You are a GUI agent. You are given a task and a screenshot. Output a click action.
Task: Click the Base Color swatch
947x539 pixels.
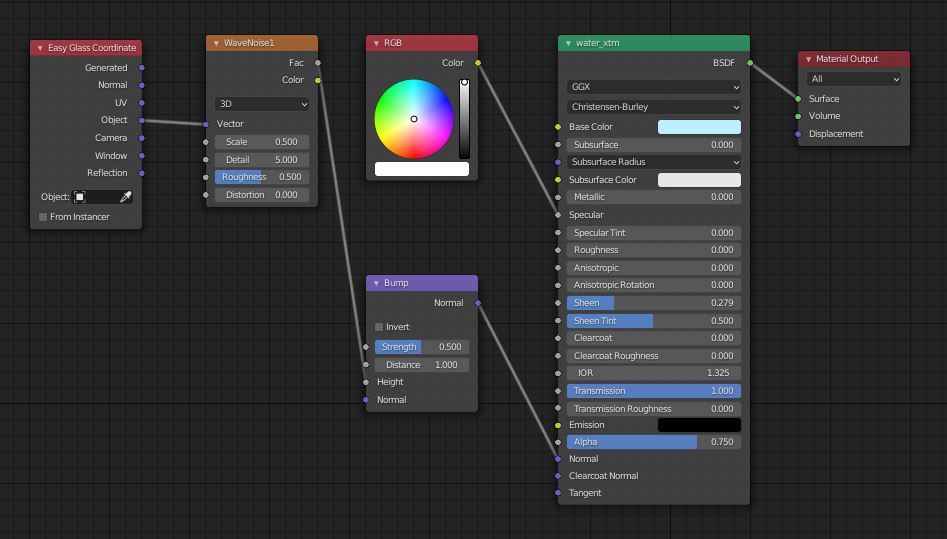point(699,127)
